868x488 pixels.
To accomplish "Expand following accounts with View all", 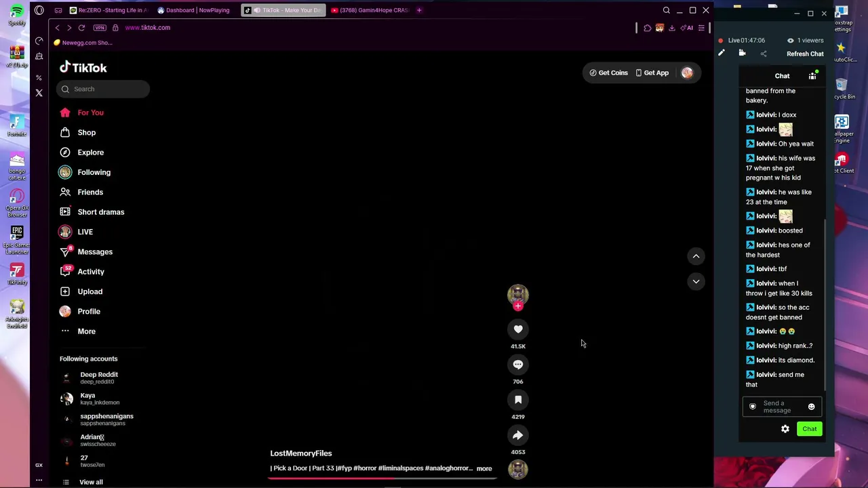I will pyautogui.click(x=91, y=482).
